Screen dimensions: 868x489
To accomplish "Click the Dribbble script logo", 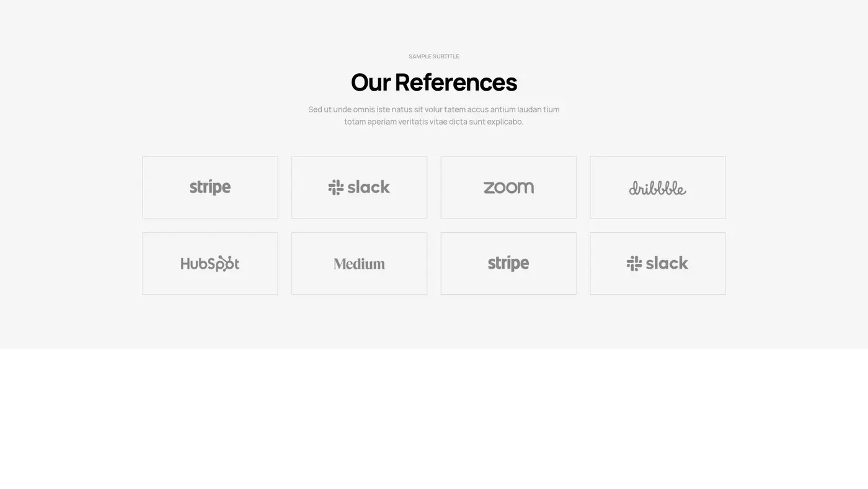I will click(657, 188).
